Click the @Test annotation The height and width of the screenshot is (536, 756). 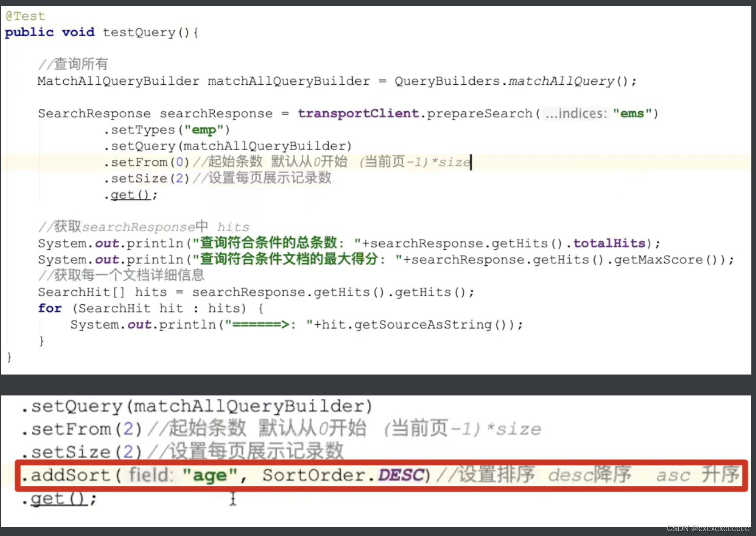[25, 16]
